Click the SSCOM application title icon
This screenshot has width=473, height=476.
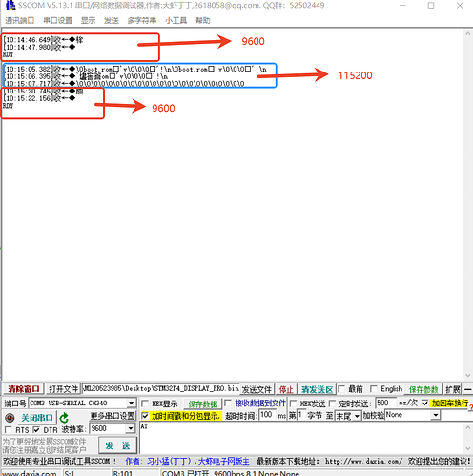(10, 5)
